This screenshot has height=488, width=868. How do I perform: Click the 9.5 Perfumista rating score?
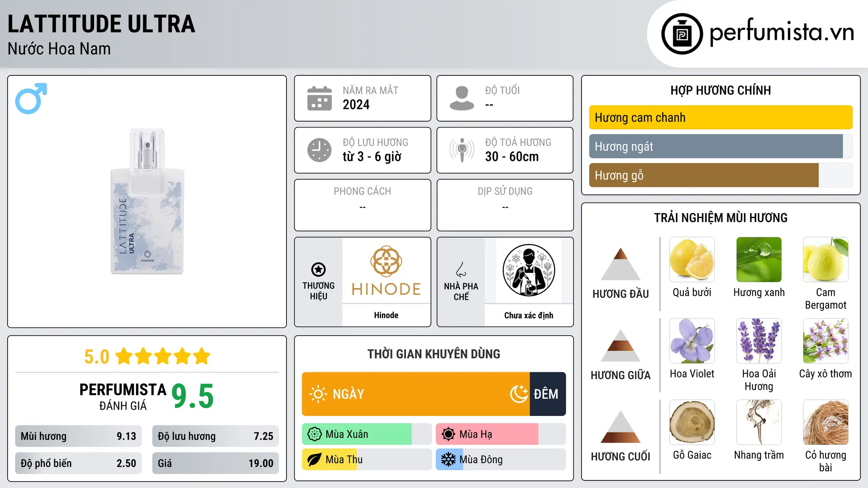coord(192,396)
